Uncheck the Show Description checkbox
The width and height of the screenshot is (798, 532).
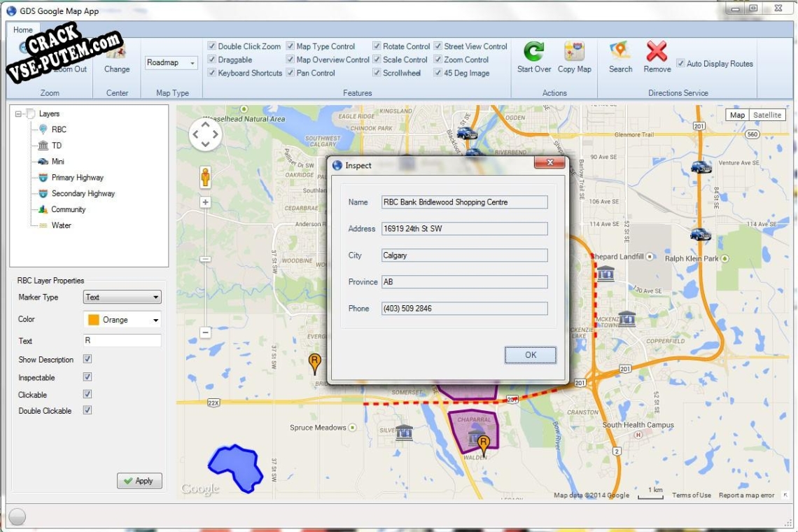pos(87,359)
